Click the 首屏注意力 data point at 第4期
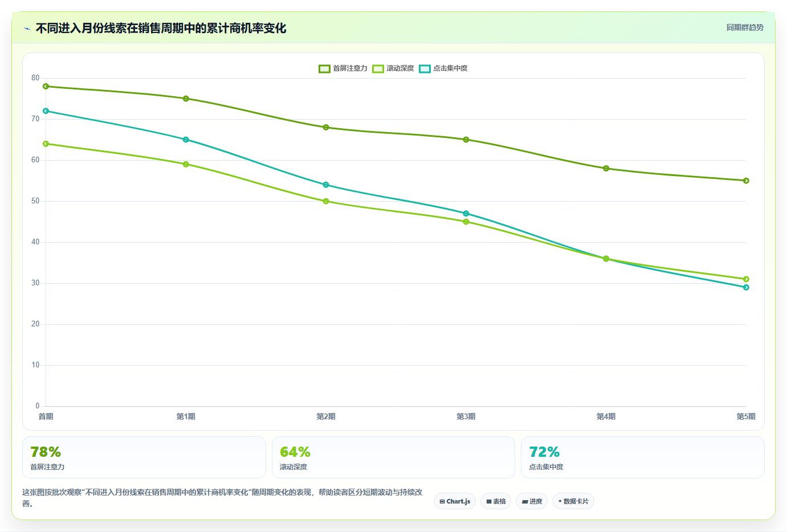 pyautogui.click(x=606, y=169)
